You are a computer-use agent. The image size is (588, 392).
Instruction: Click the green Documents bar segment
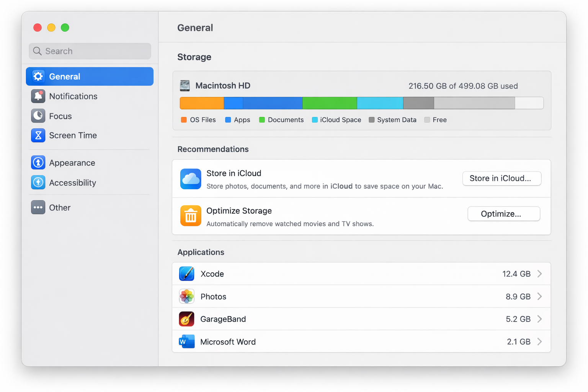point(330,103)
